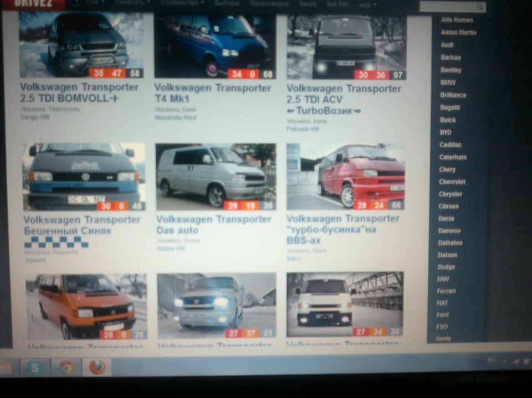Click the 97 counter on TurboВозик card
This screenshot has height=398, width=532.
point(398,75)
